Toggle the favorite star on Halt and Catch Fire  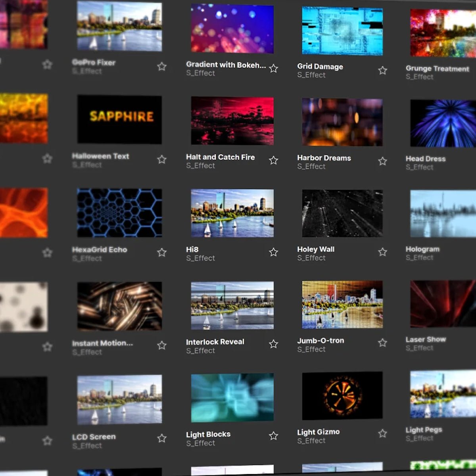(273, 160)
